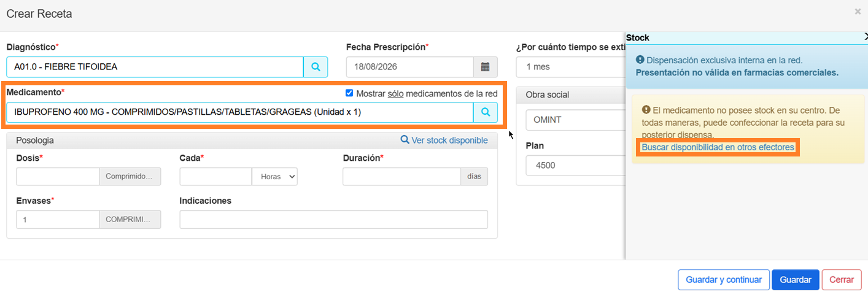This screenshot has width=868, height=297.
Task: Focus the Indicaciones text field
Action: click(x=334, y=220)
